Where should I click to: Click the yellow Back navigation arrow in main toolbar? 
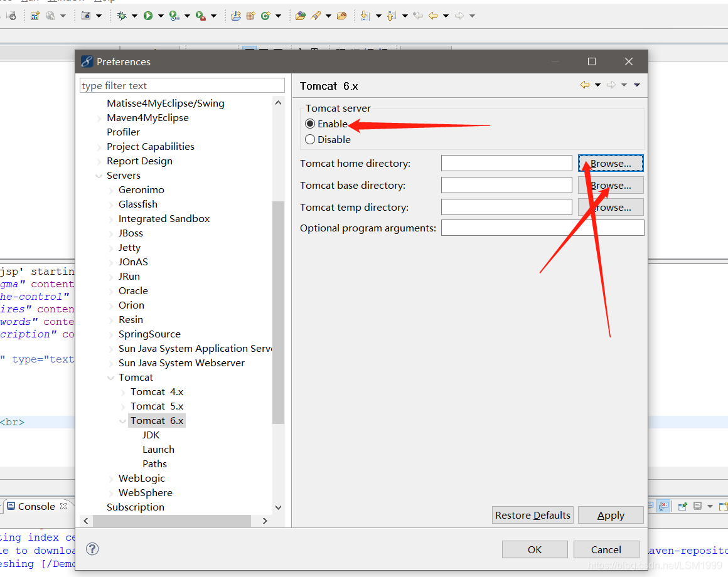coord(433,16)
